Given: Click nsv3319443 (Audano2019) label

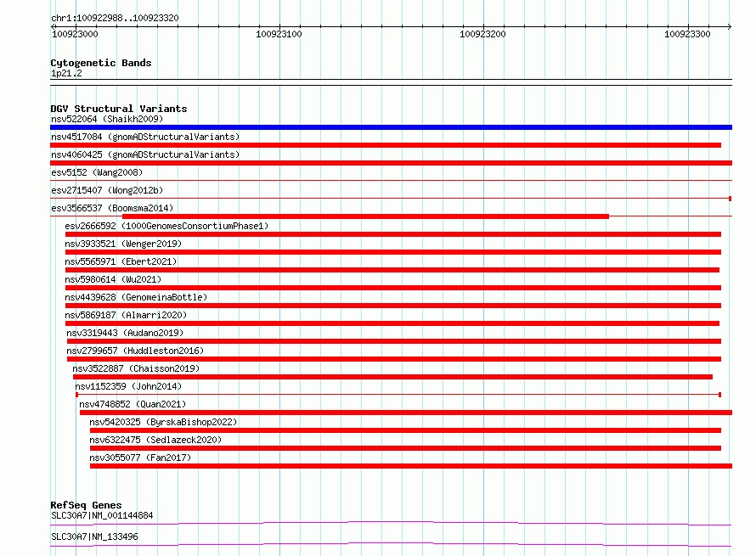Looking at the screenshot, I should (x=125, y=333).
